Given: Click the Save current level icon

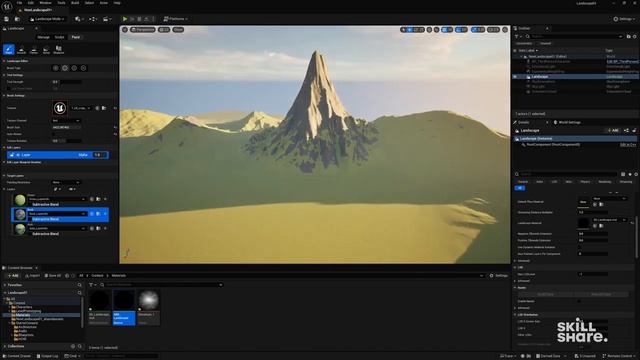Looking at the screenshot, I should (x=6, y=19).
